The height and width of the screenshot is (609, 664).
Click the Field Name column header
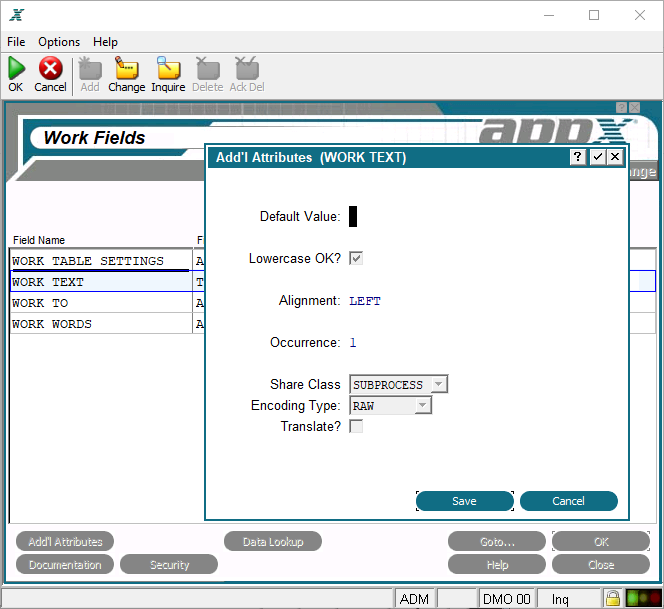(39, 240)
